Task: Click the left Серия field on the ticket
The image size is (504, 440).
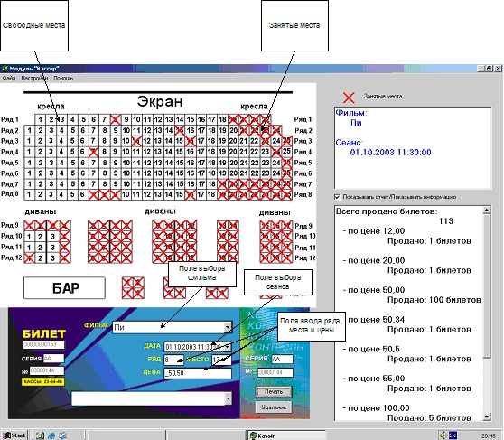Action: [53, 359]
